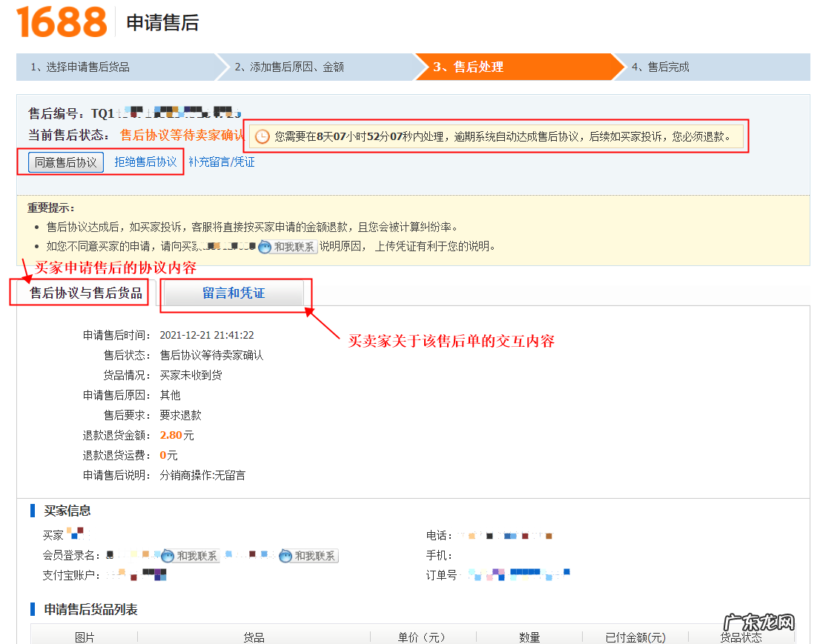823x644 pixels.
Task: Open the 补充留言/凭证 link
Action: 221,162
